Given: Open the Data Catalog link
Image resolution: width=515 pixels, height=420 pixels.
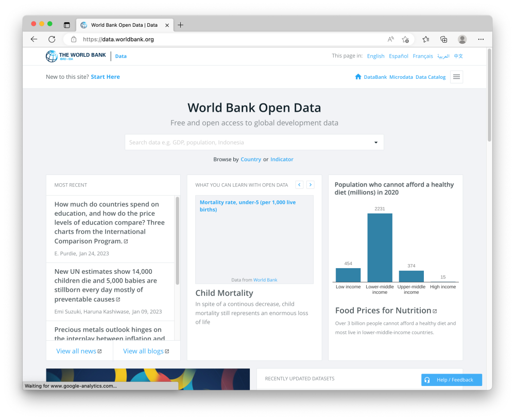Looking at the screenshot, I should [431, 77].
